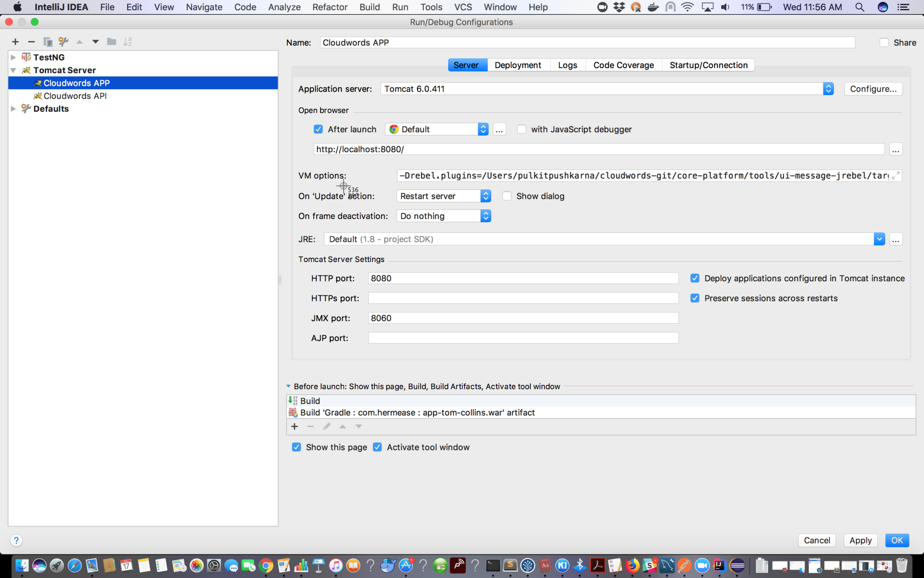Viewport: 924px width, 578px height.
Task: Expand Defaults tree node
Action: pos(13,109)
